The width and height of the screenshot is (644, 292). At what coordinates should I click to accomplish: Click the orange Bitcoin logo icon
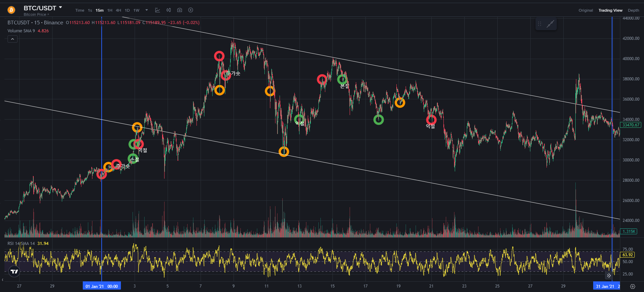tap(11, 10)
